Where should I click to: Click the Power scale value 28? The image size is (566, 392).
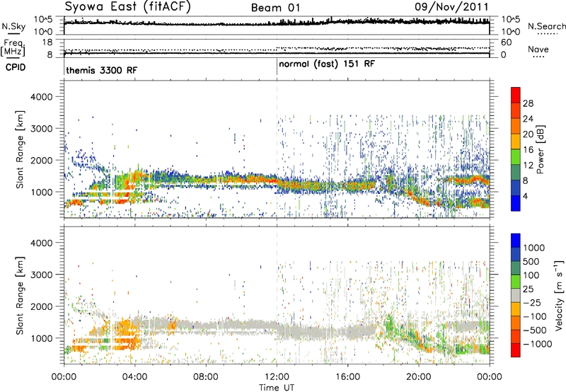coord(528,103)
